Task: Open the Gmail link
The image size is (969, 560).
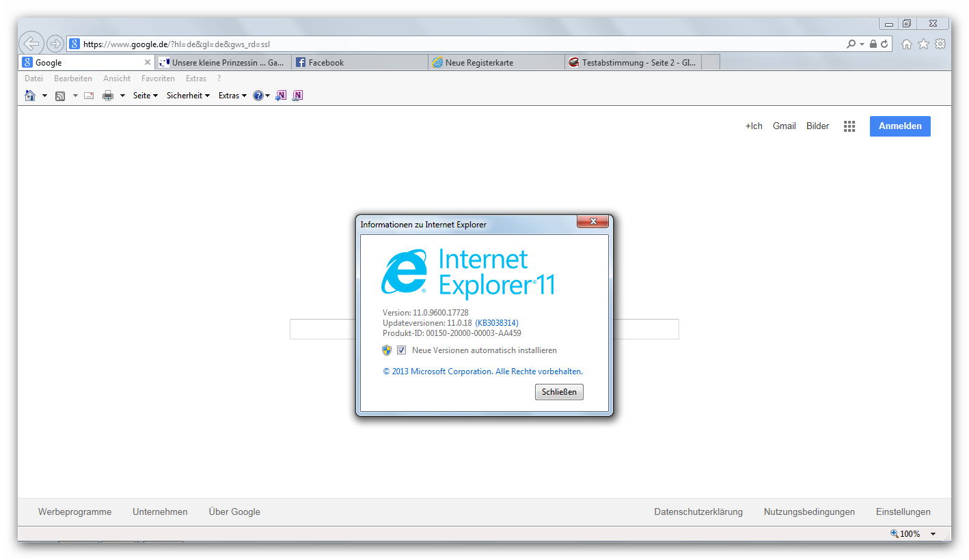Action: [x=784, y=126]
